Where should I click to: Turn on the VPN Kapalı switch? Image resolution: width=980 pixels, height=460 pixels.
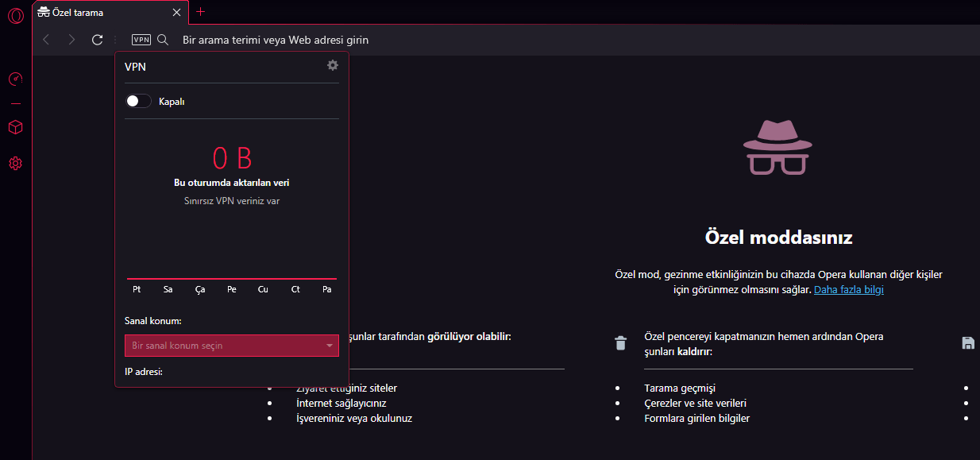tap(138, 101)
